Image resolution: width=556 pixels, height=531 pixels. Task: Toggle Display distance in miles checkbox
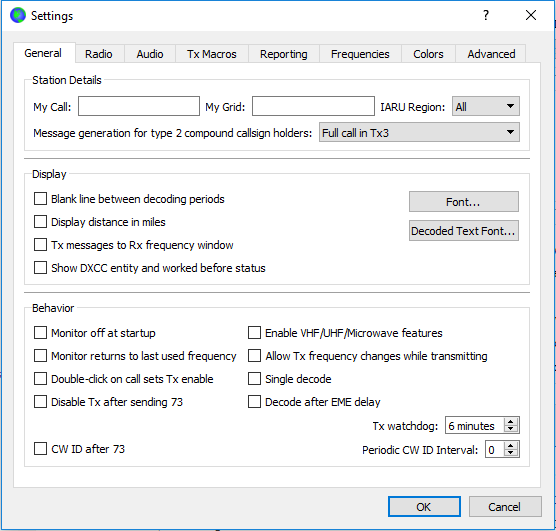click(40, 222)
